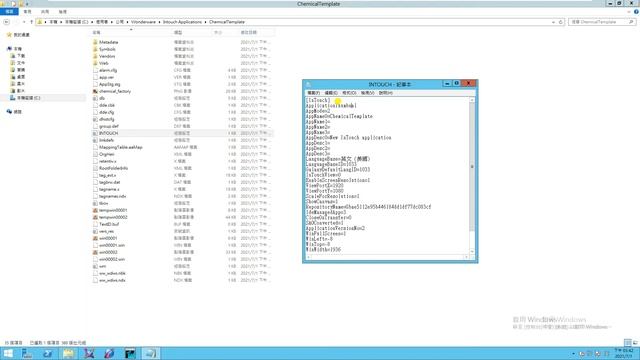The image size is (640, 360).
Task: Select MappingTable.aaMap file name
Action: (121, 147)
